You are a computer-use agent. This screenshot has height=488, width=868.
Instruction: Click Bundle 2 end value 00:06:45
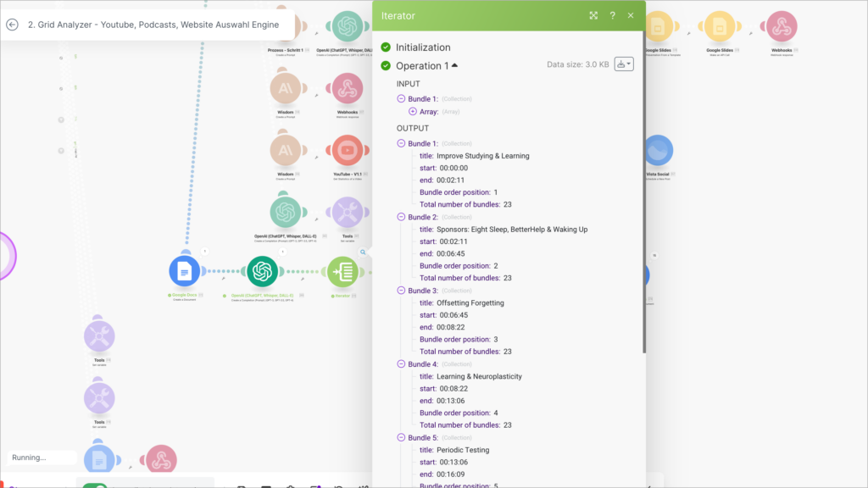(450, 253)
